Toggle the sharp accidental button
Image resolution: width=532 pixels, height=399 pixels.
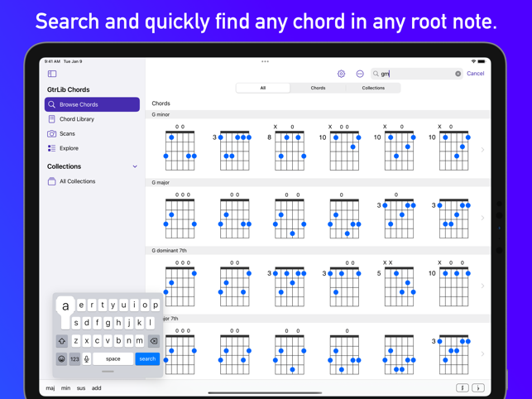(463, 387)
